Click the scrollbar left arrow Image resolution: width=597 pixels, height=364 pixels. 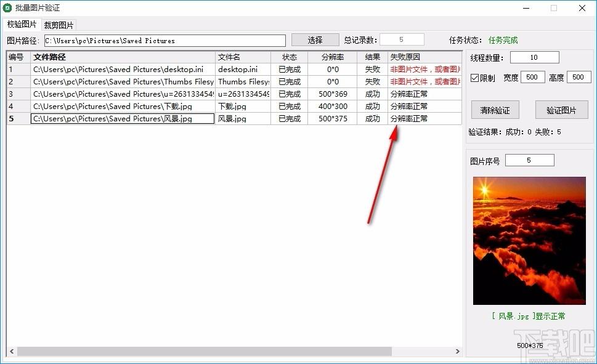point(12,351)
